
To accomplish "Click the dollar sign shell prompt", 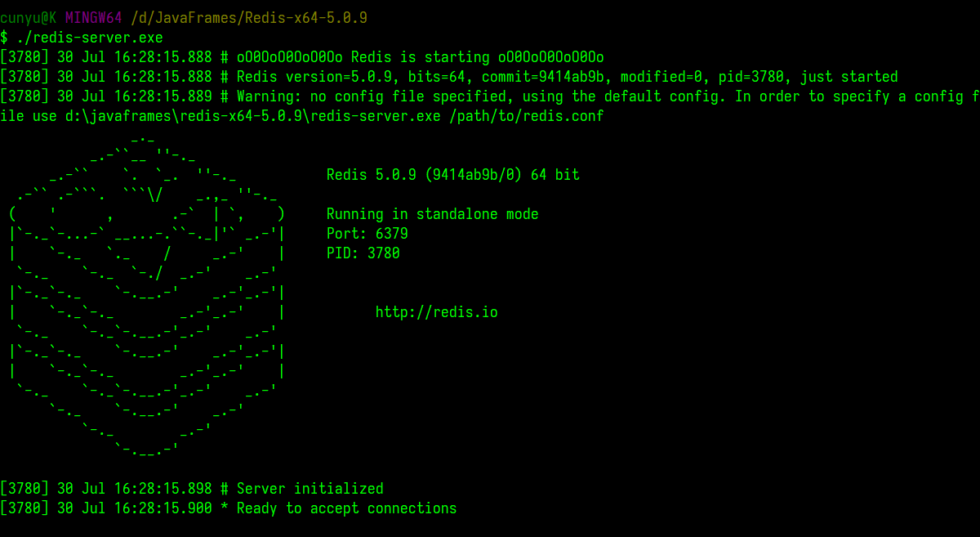I will [4, 38].
